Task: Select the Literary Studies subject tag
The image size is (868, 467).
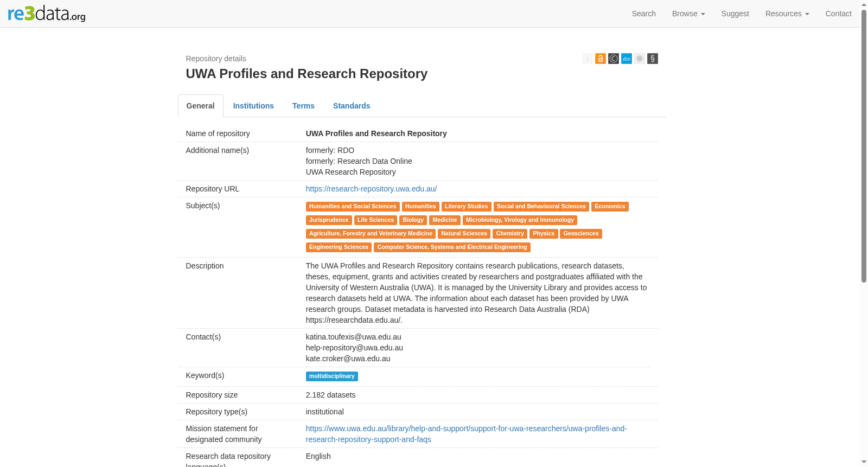Action: point(467,207)
